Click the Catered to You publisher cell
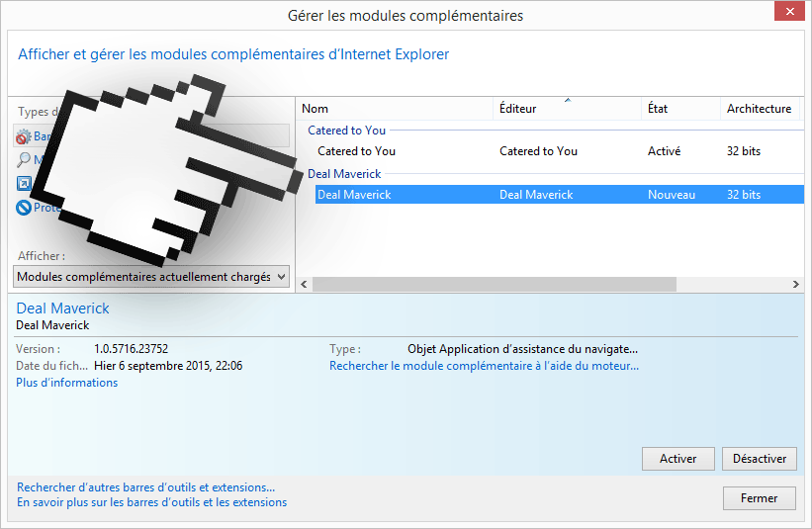This screenshot has width=812, height=529. 538,151
